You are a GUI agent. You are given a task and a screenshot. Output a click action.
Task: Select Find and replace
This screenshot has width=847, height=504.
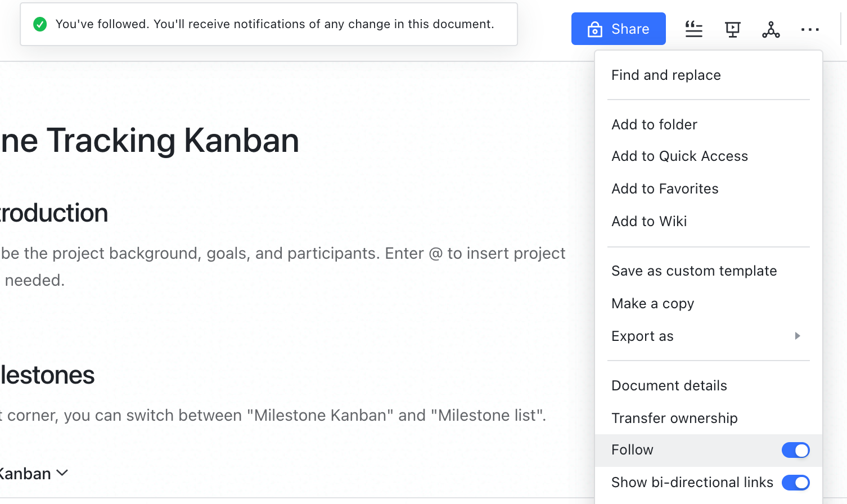coord(666,75)
